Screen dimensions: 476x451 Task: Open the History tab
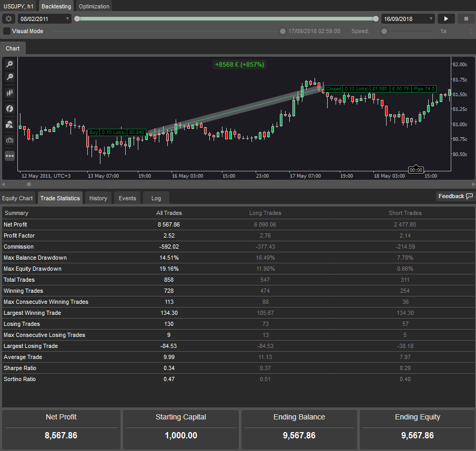coord(98,198)
